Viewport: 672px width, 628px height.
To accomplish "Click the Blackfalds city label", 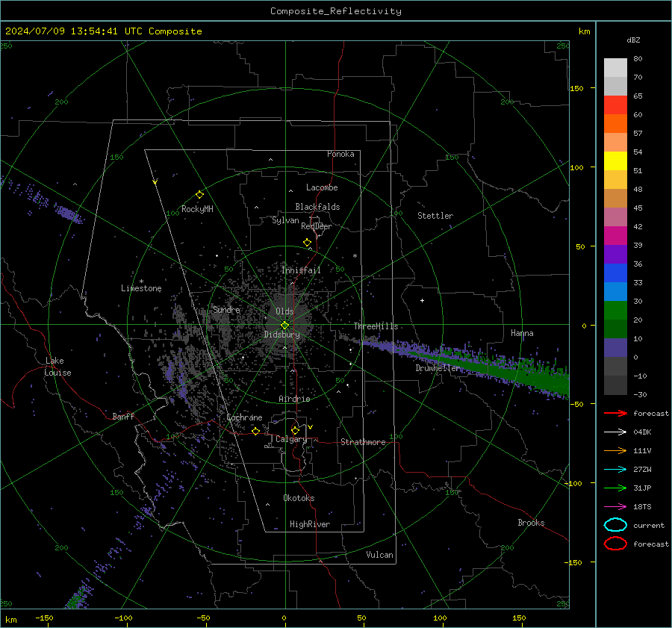I will point(317,207).
